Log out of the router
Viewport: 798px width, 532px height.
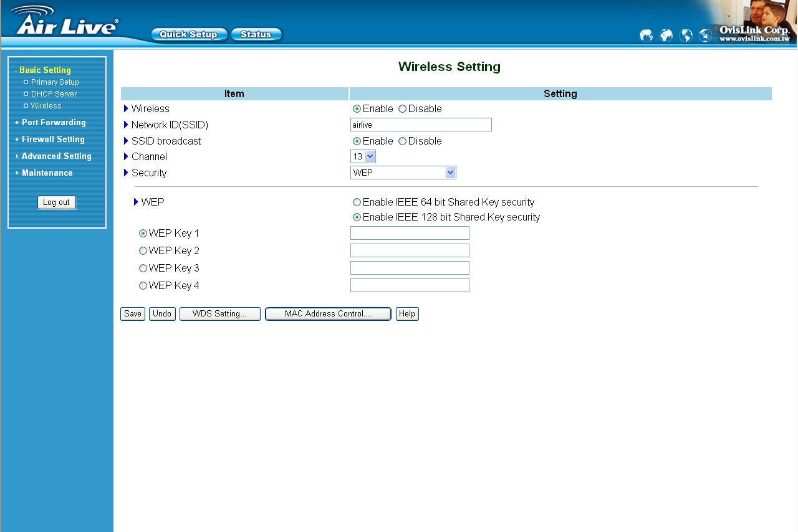pos(57,202)
